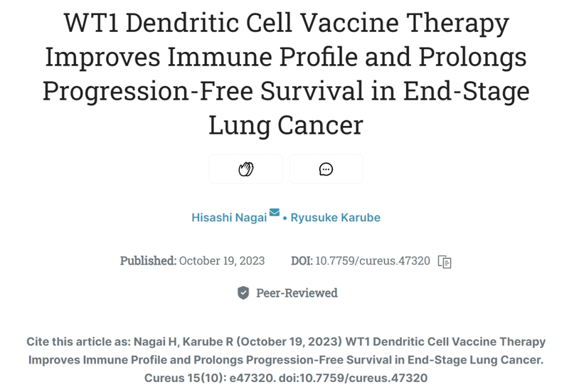This screenshot has height=392, width=569.
Task: Click the clapping hands applaud icon
Action: [x=245, y=169]
